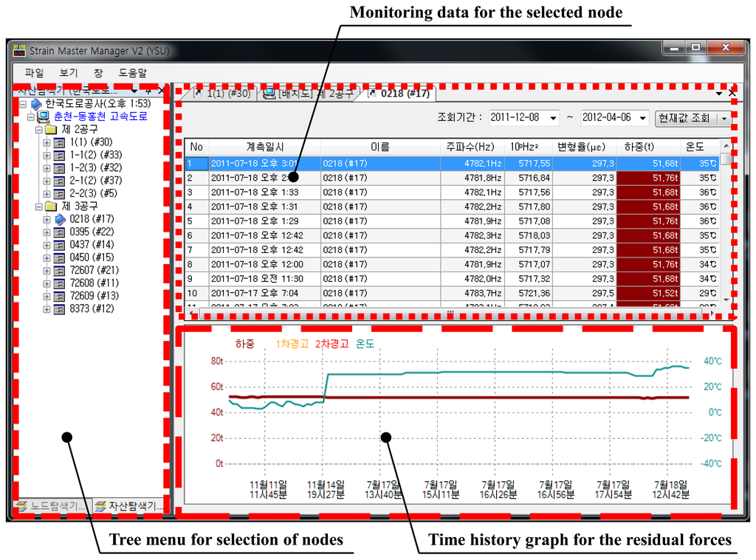This screenshot has height=560, width=756.
Task: Click the sensor icon for node 72607 (#21)
Action: coord(59,271)
